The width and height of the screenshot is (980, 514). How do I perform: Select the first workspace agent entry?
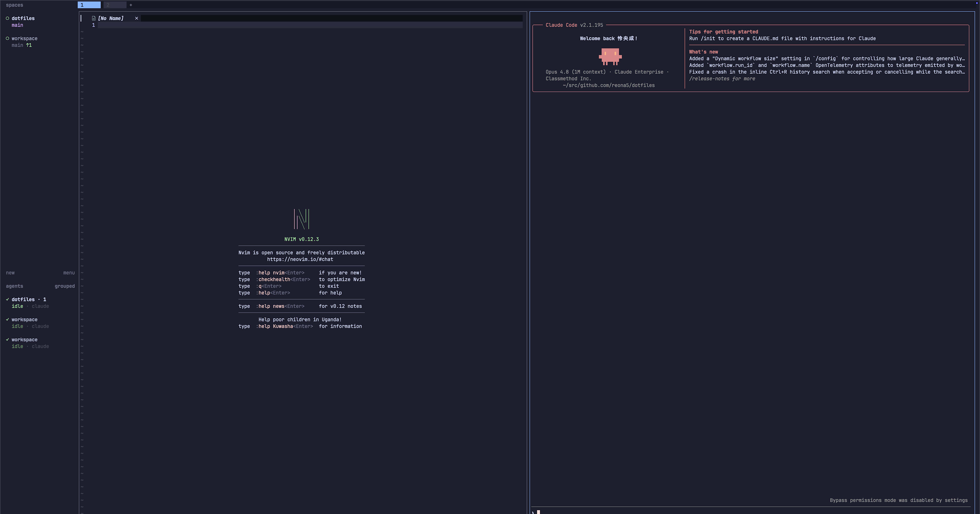(x=24, y=320)
